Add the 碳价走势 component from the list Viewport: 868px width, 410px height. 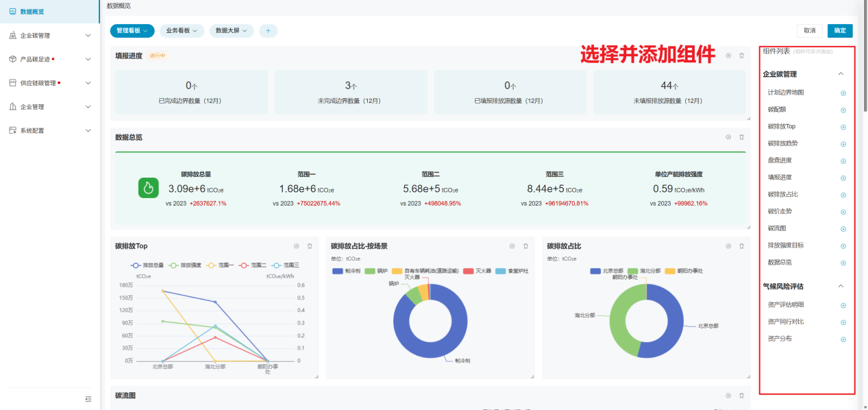coord(843,212)
